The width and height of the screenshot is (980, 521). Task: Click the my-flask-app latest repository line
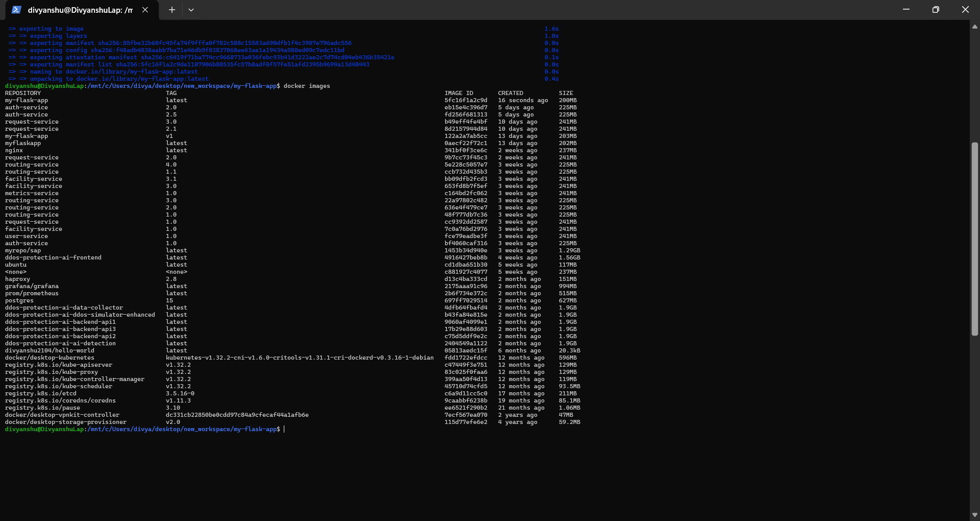coord(102,100)
